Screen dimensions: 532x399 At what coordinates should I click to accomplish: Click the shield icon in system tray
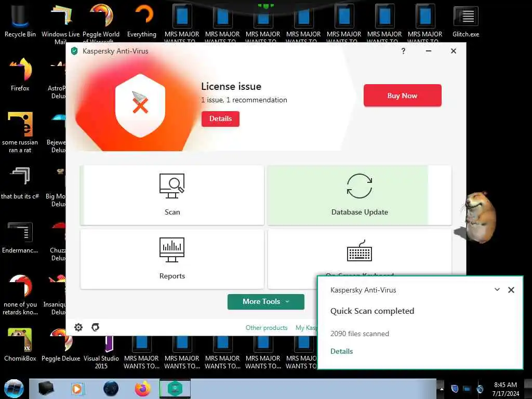coord(455,389)
